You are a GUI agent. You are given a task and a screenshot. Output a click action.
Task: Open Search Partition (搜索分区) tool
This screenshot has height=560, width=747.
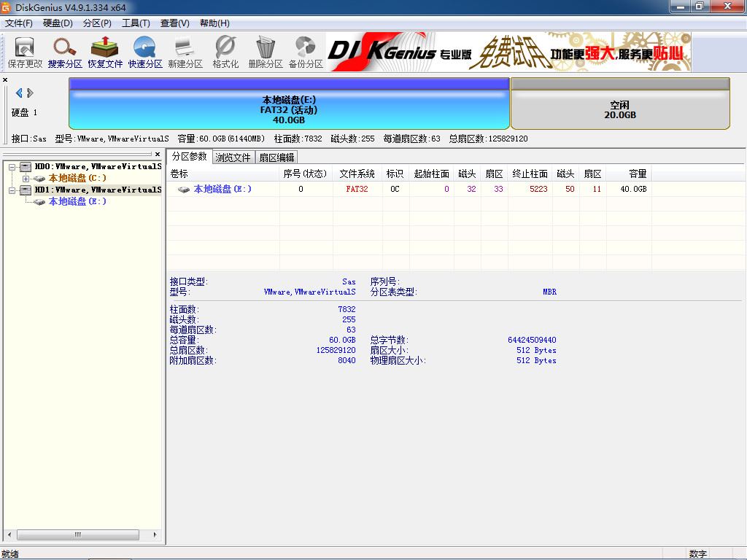point(65,52)
